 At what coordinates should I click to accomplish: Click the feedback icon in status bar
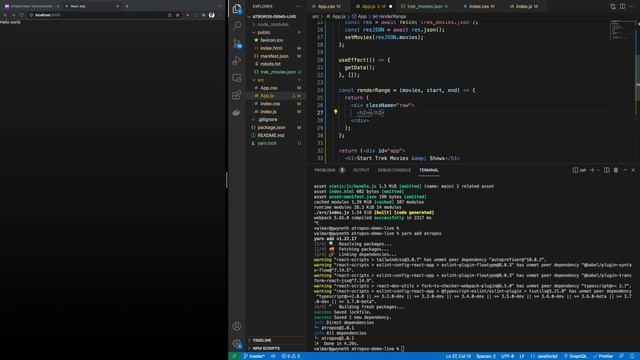[x=621, y=356]
